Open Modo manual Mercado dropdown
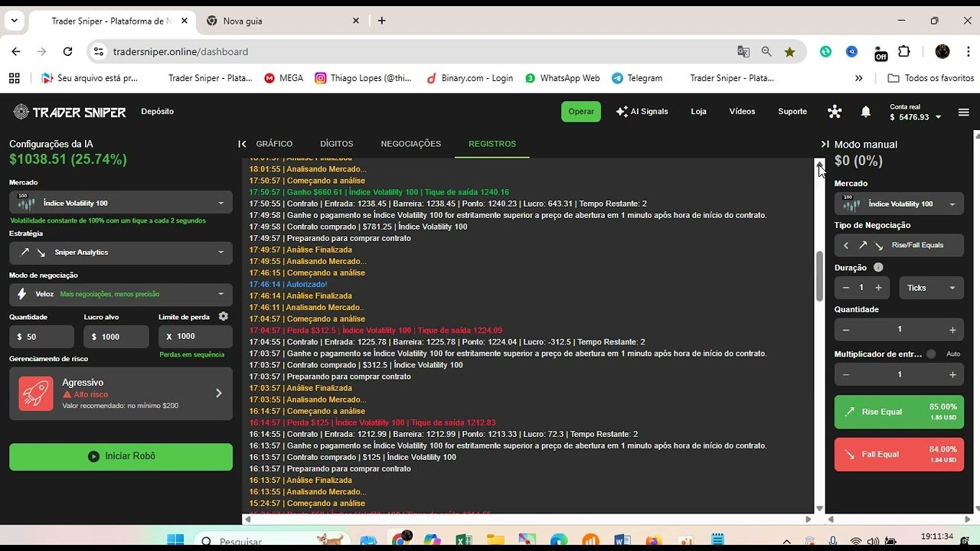Screen dimensions: 980x551 pyautogui.click(x=899, y=204)
